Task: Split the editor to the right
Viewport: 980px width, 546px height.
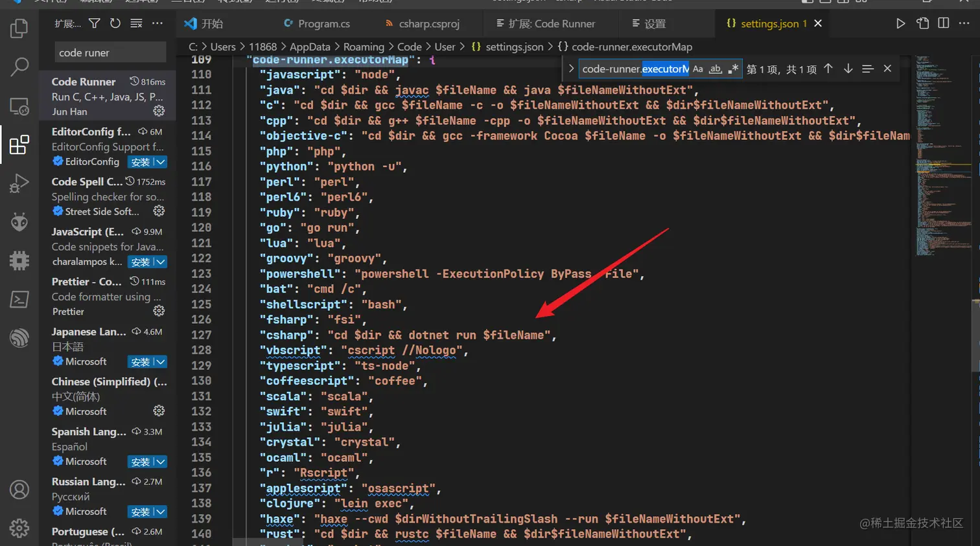Action: pos(944,23)
